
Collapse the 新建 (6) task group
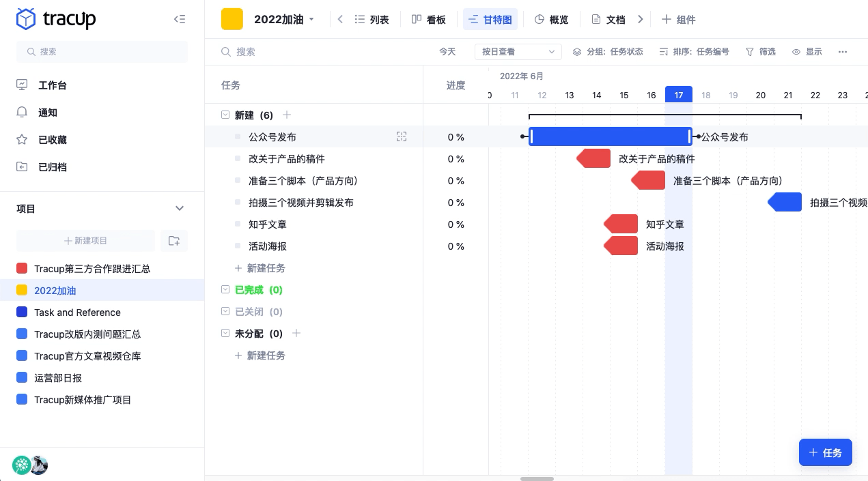click(225, 115)
